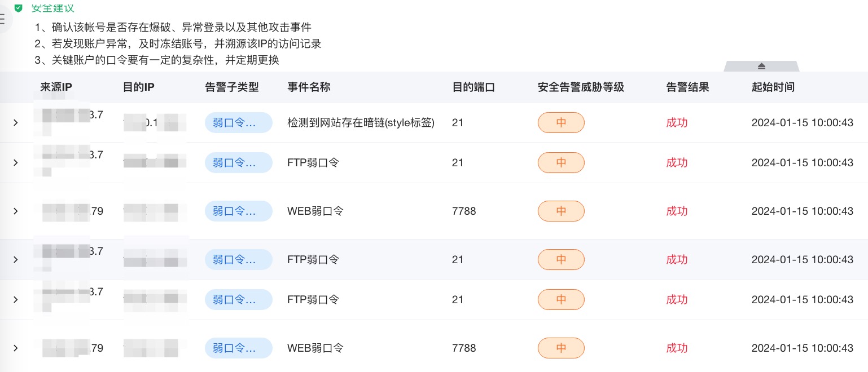Viewport: 868px width, 372px height.
Task: Select the 告警子类型 column header
Action: (232, 87)
